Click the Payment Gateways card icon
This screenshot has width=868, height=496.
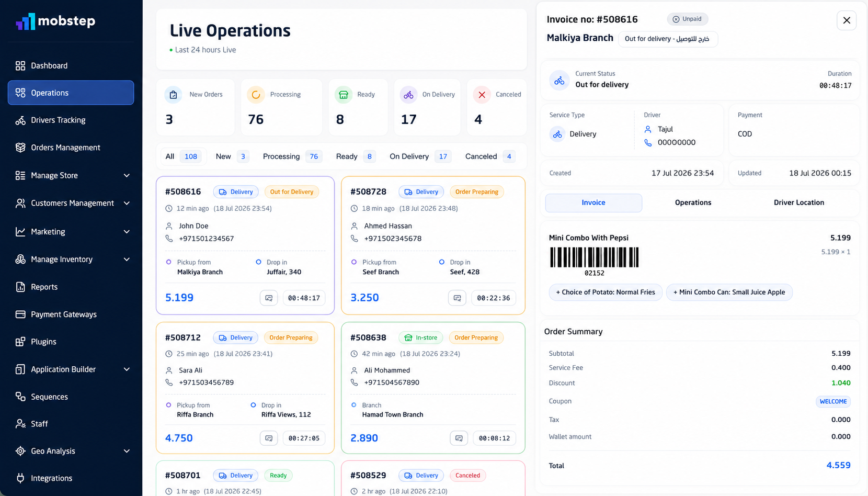pos(20,314)
